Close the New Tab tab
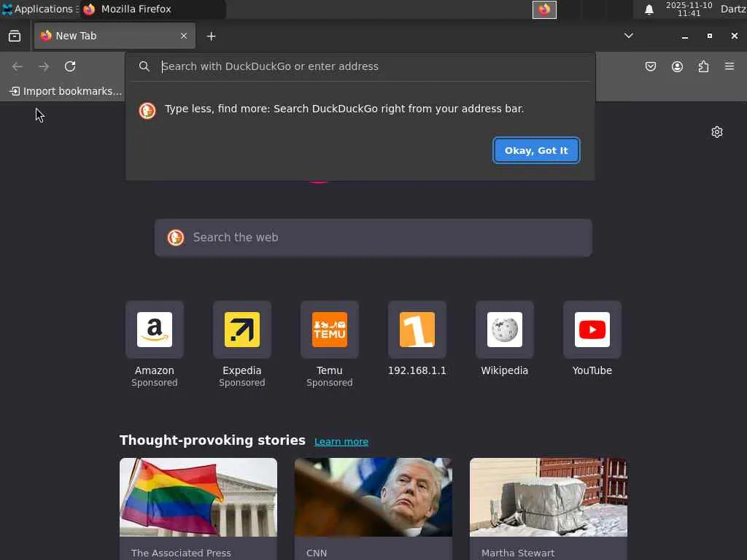This screenshot has width=747, height=560. pyautogui.click(x=183, y=36)
